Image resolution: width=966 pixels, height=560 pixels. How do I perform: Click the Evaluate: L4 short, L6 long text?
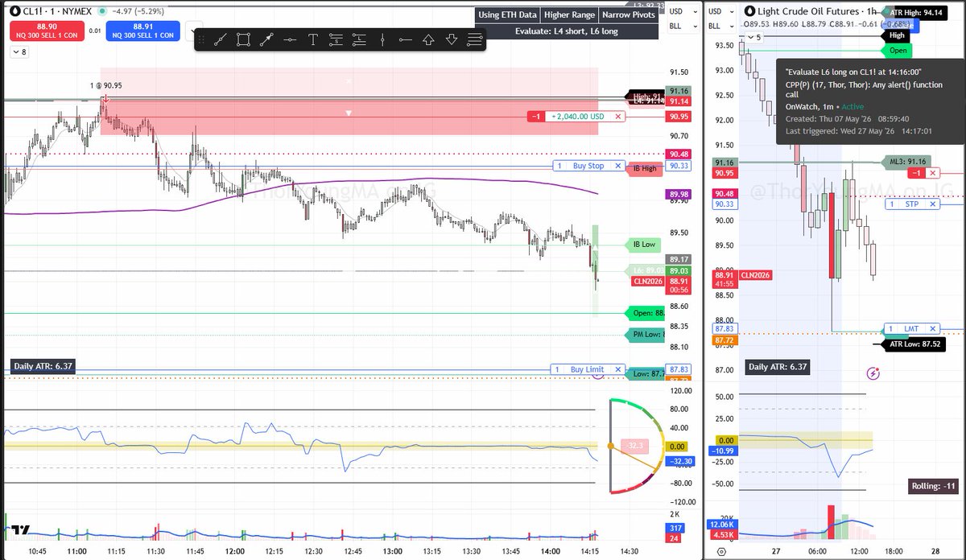[566, 31]
